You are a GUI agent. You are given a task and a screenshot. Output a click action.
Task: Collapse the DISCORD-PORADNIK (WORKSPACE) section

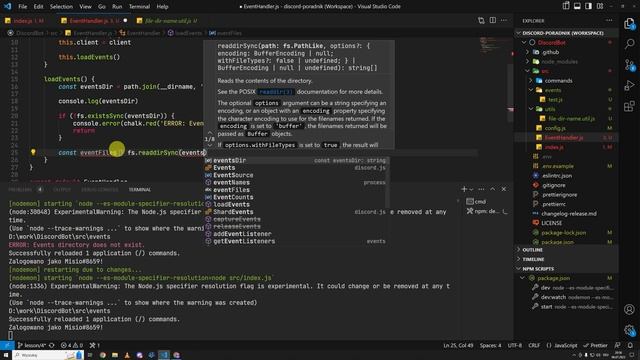click(566, 33)
